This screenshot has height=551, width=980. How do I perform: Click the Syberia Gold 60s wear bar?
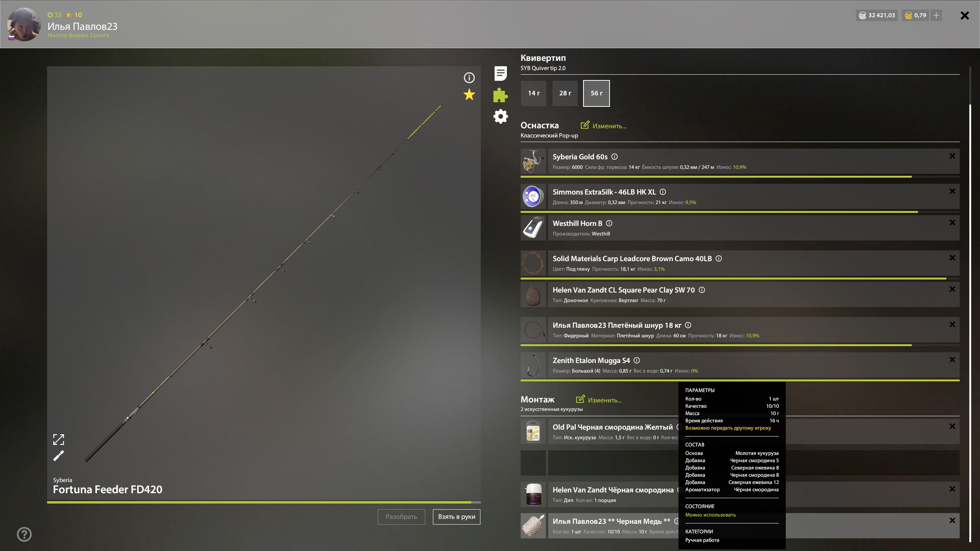pyautogui.click(x=740, y=177)
